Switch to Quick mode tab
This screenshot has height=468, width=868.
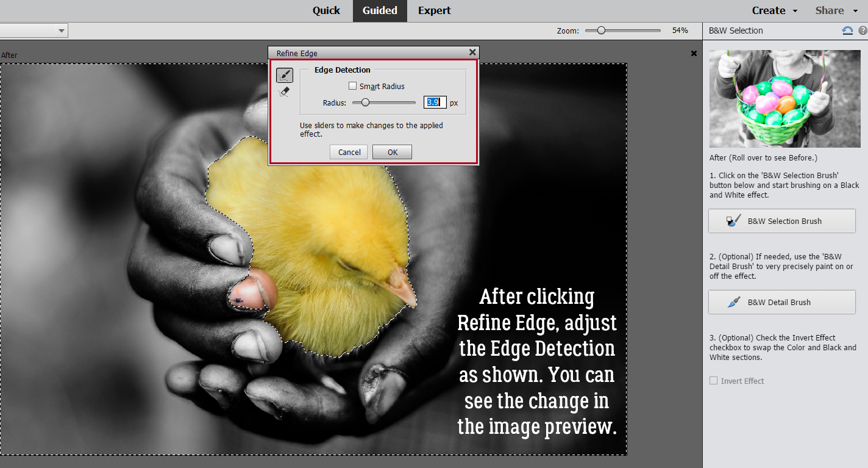(x=326, y=10)
